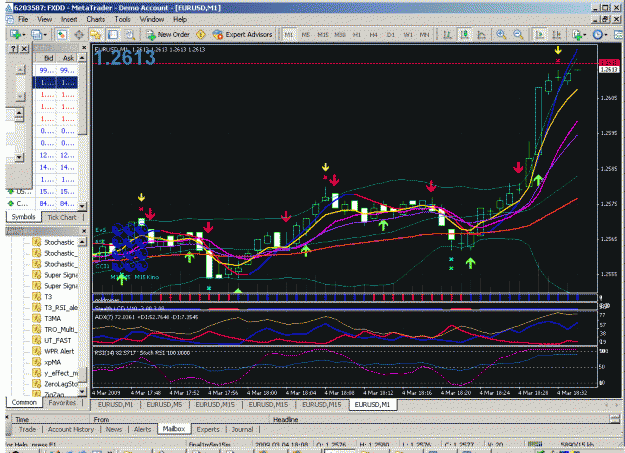625x453 pixels.
Task: Open the Journal terminal tab
Action: pos(242,429)
